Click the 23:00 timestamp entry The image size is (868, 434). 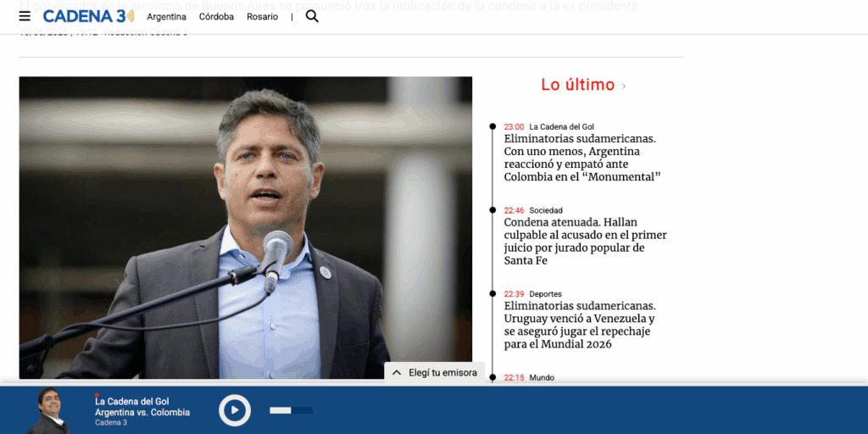pos(514,127)
